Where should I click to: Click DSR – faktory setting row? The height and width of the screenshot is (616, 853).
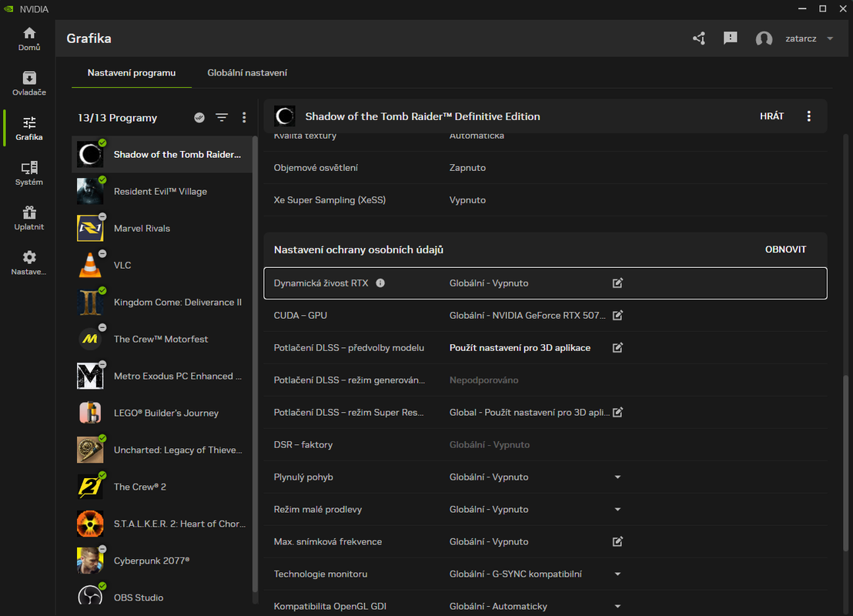click(x=545, y=444)
